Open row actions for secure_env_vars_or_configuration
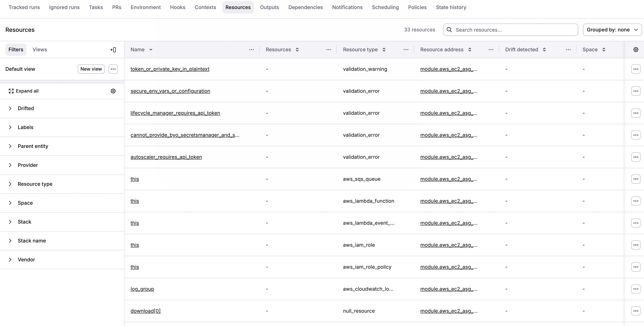 (x=636, y=91)
